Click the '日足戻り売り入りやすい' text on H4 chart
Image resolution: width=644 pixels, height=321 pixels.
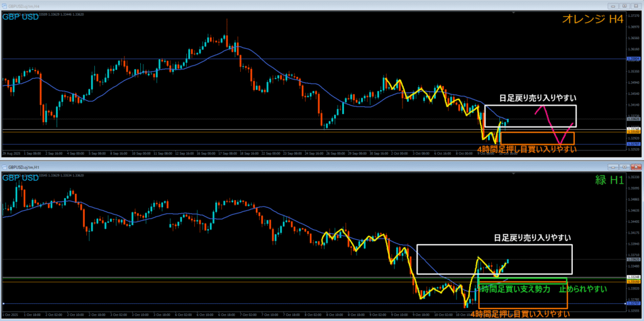(x=538, y=98)
